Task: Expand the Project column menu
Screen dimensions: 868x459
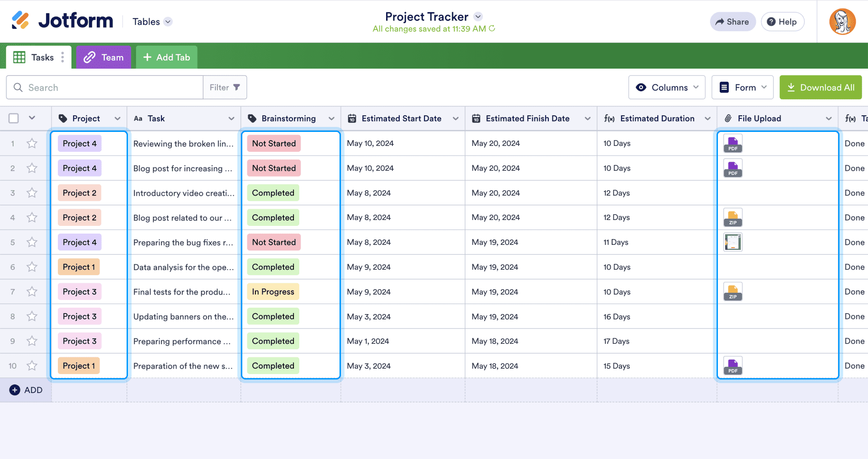Action: click(118, 118)
